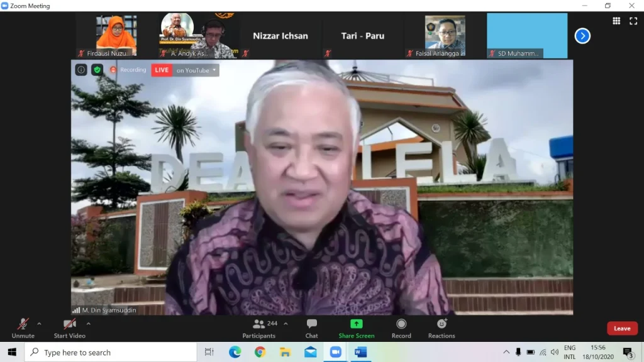Click the encryption shield icon top left
Screen dimensions: 644x362
coord(96,70)
